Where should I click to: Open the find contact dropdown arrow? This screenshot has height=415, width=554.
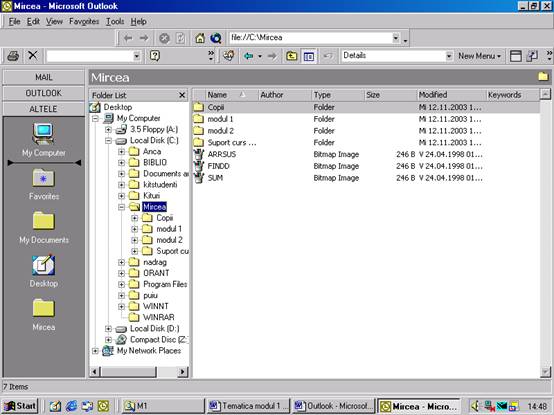[x=137, y=56]
